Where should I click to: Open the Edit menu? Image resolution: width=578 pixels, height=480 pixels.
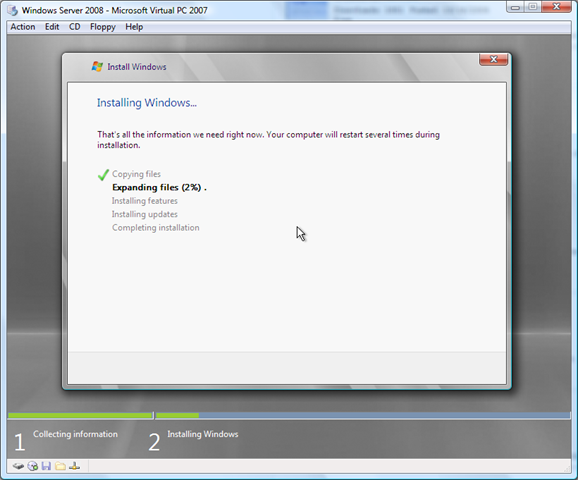click(x=52, y=27)
